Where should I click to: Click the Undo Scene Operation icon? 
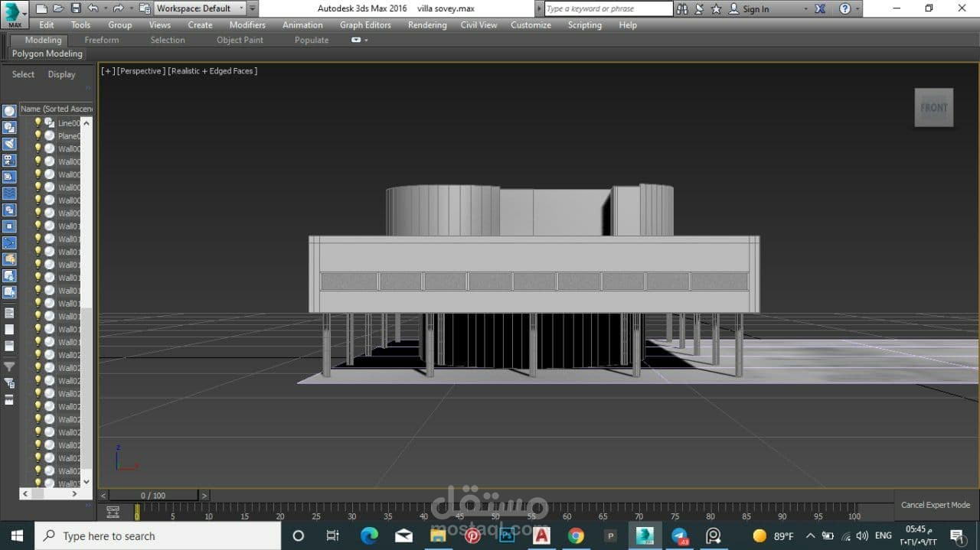click(x=93, y=8)
